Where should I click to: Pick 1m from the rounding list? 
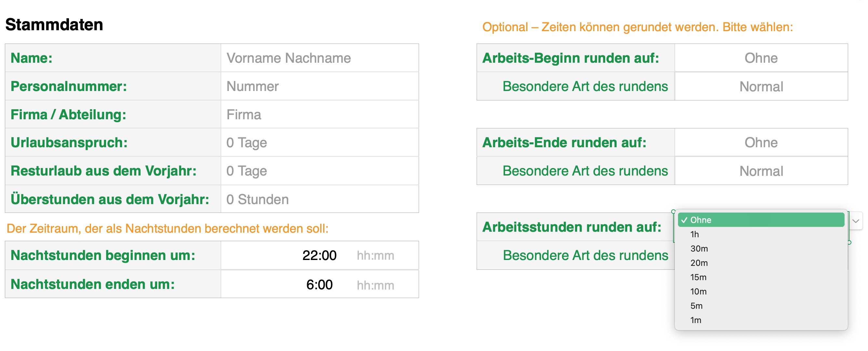[696, 320]
